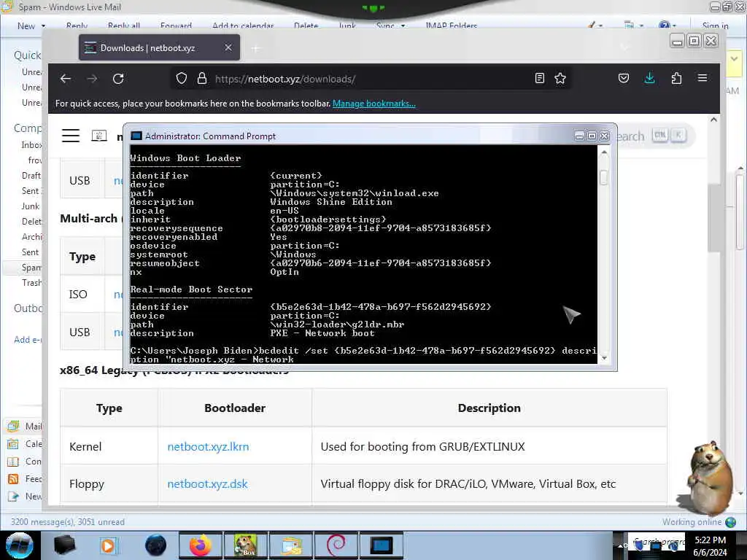Bookmark this page with the star icon

coord(560,78)
